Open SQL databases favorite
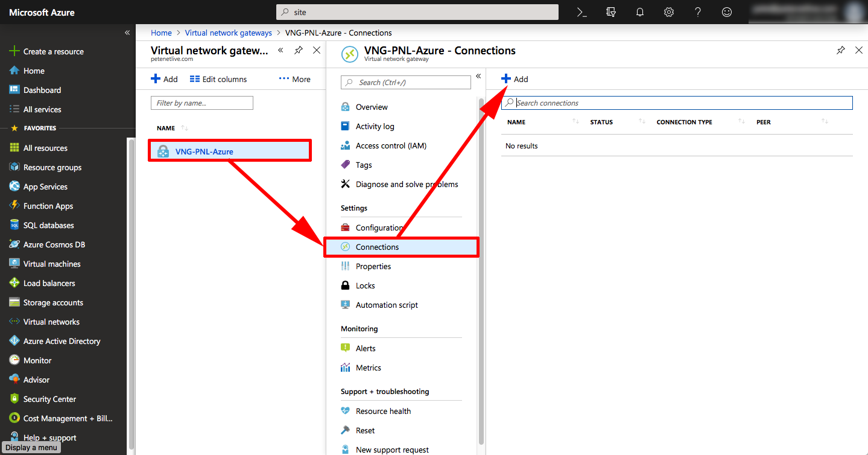The height and width of the screenshot is (455, 868). (42, 225)
